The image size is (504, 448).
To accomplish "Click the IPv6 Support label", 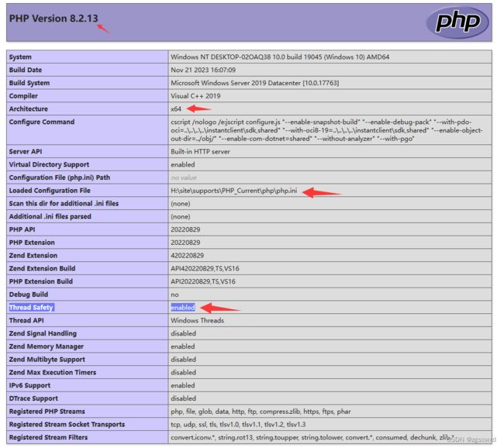I will [29, 385].
